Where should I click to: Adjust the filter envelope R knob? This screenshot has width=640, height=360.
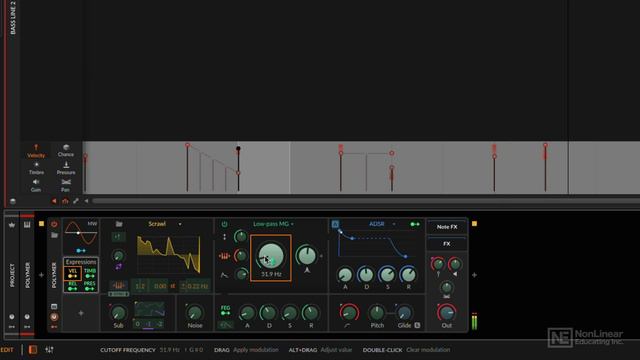[x=311, y=313]
